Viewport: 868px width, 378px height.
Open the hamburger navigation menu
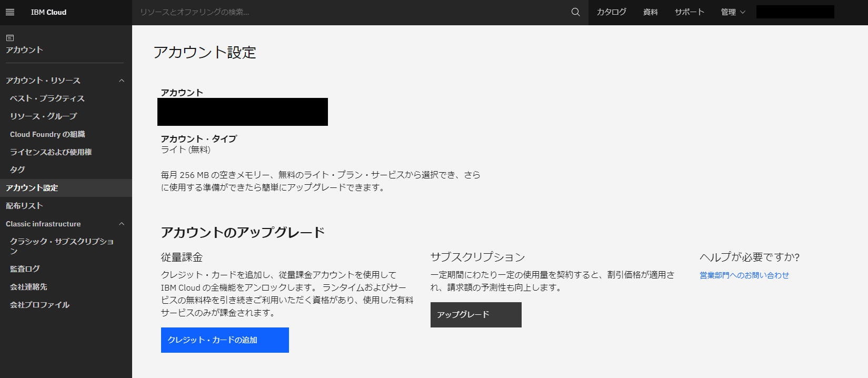pos(10,12)
